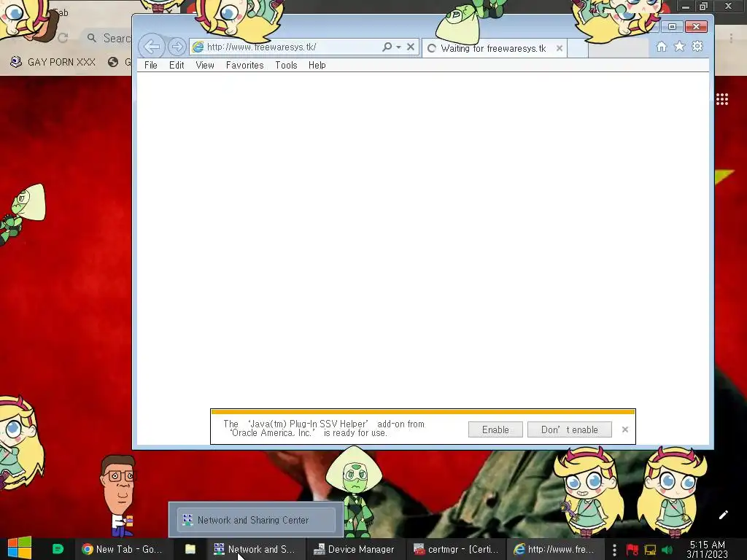747x560 pixels.
Task: Click the Chrome search box
Action: pyautogui.click(x=109, y=38)
